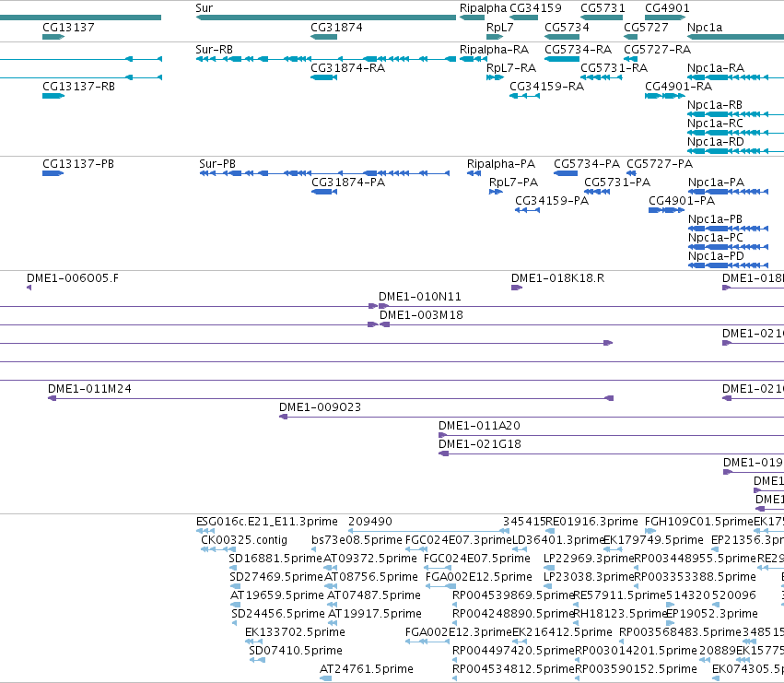
Task: Click the CG13137-PB protein feature
Action: [x=53, y=173]
